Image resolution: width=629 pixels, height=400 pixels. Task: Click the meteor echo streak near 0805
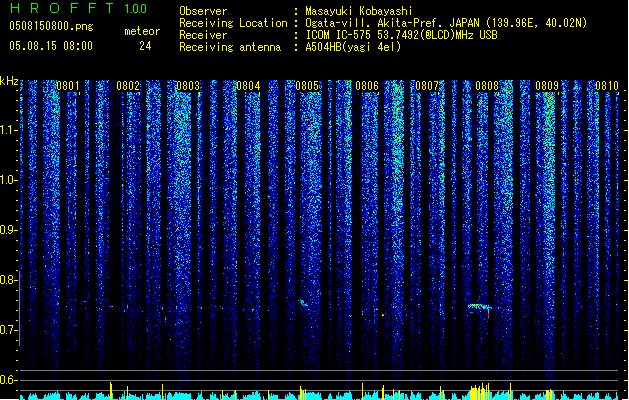303,303
